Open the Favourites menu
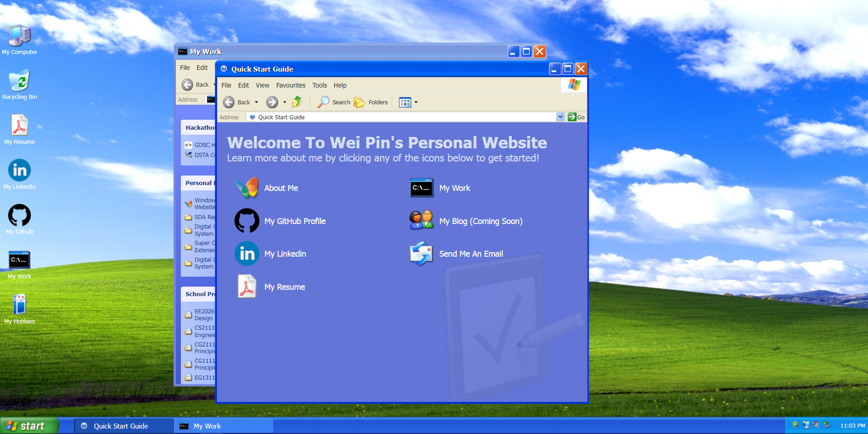868x434 pixels. (291, 85)
